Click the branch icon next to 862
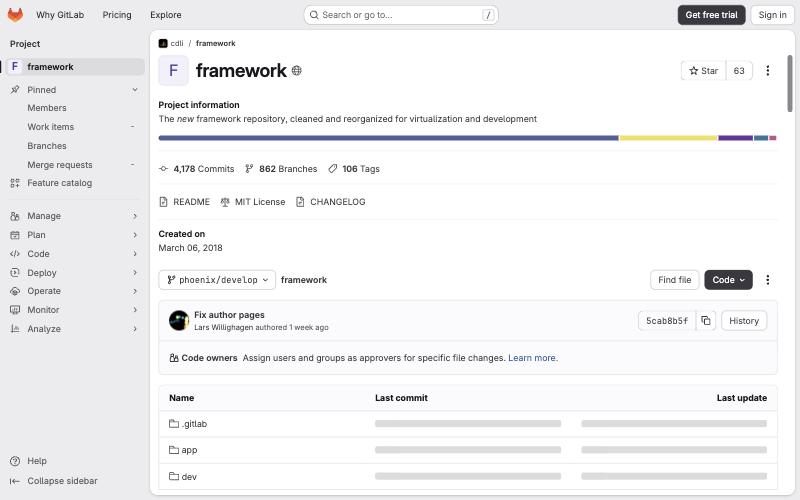The height and width of the screenshot is (500, 800). [x=249, y=168]
